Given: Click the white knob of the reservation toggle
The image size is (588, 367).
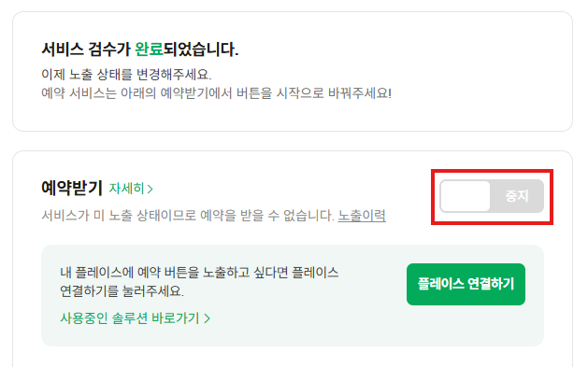Looking at the screenshot, I should 466,196.
